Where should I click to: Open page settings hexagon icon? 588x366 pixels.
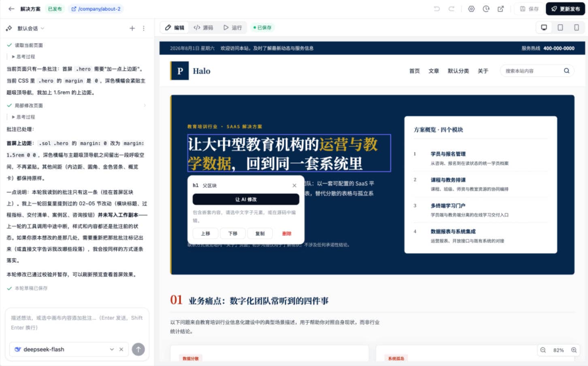pos(471,8)
